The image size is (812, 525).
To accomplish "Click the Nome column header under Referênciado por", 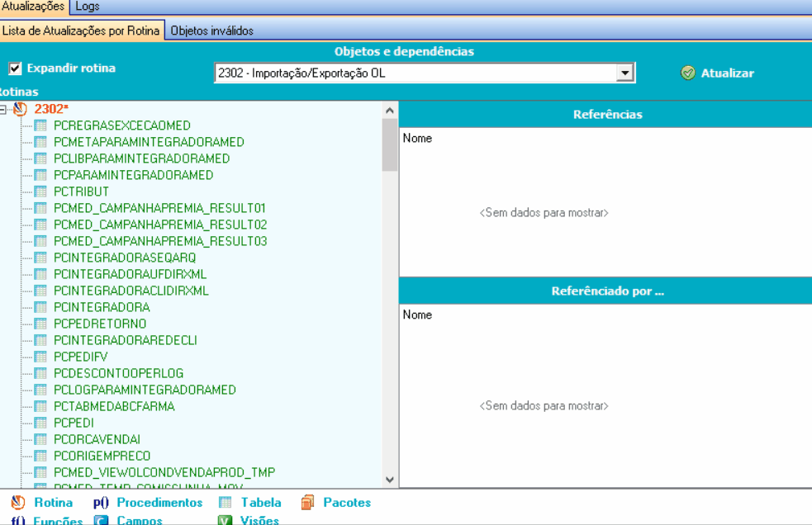I will pos(417,315).
